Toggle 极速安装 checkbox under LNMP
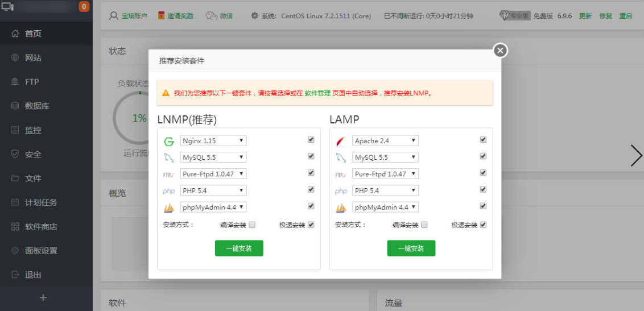The width and height of the screenshot is (644, 311). pyautogui.click(x=311, y=225)
